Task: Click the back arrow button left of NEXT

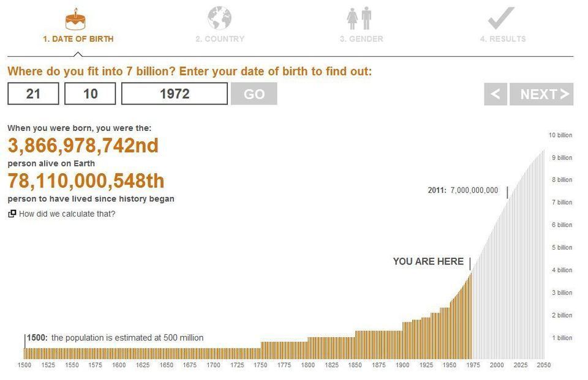Action: (495, 94)
